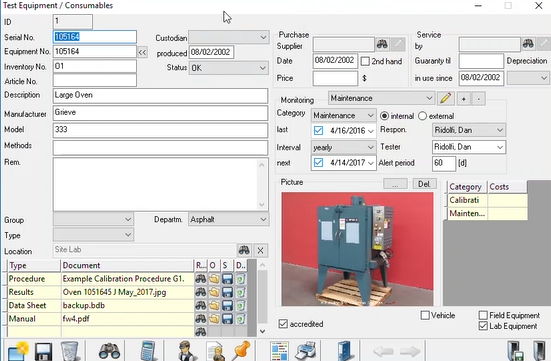Disable the Lab Equipment checkbox
Viewport: 551px width, 361px height.
coord(483,326)
